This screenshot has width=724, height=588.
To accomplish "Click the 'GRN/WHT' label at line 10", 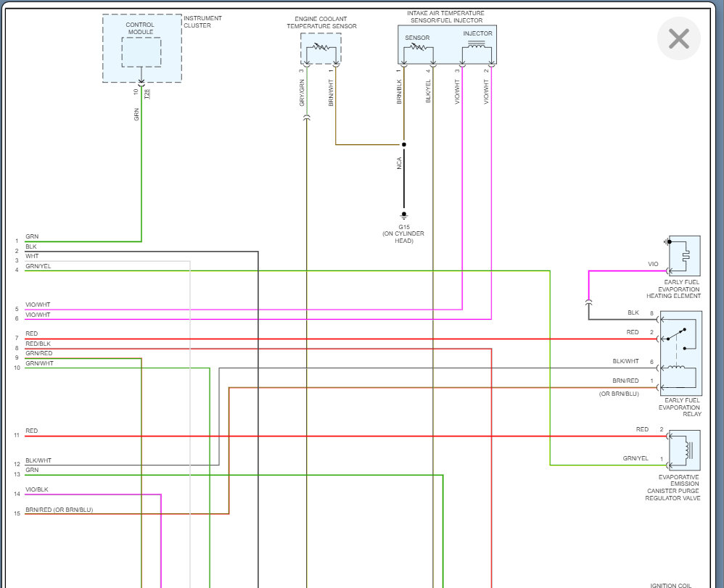I will (x=39, y=364).
